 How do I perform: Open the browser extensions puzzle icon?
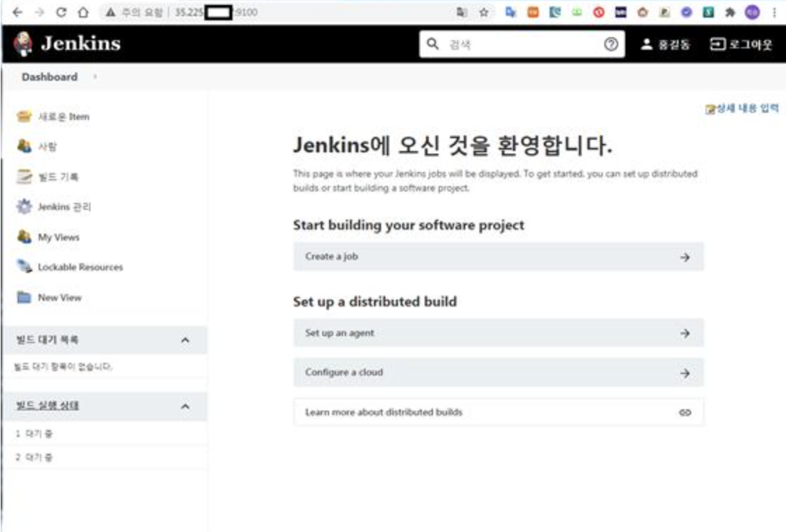[x=730, y=13]
